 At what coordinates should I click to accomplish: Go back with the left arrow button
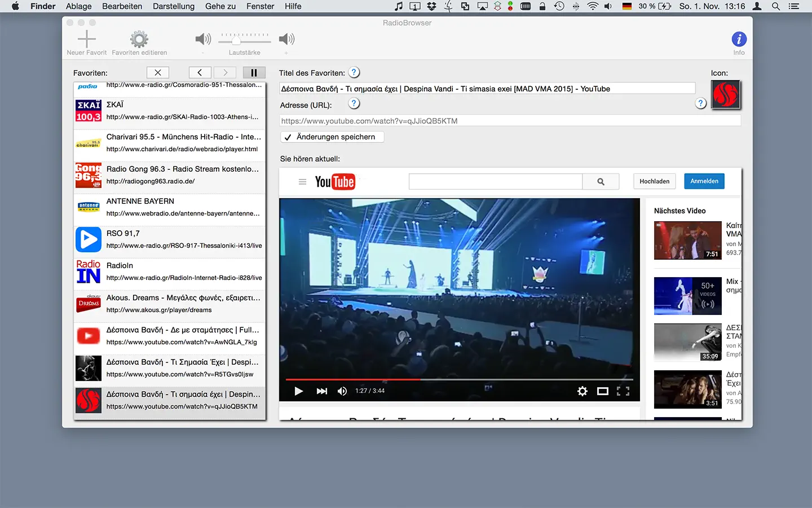[200, 72]
